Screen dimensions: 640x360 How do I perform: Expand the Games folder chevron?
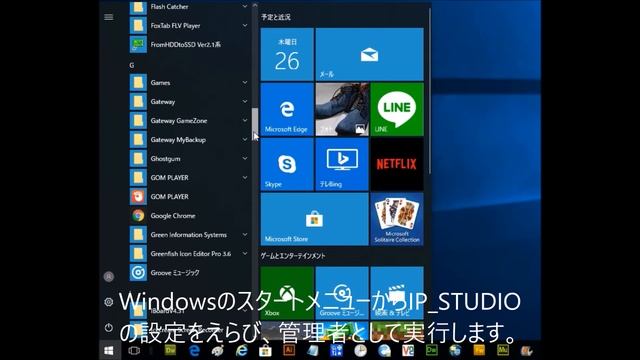[x=244, y=82]
